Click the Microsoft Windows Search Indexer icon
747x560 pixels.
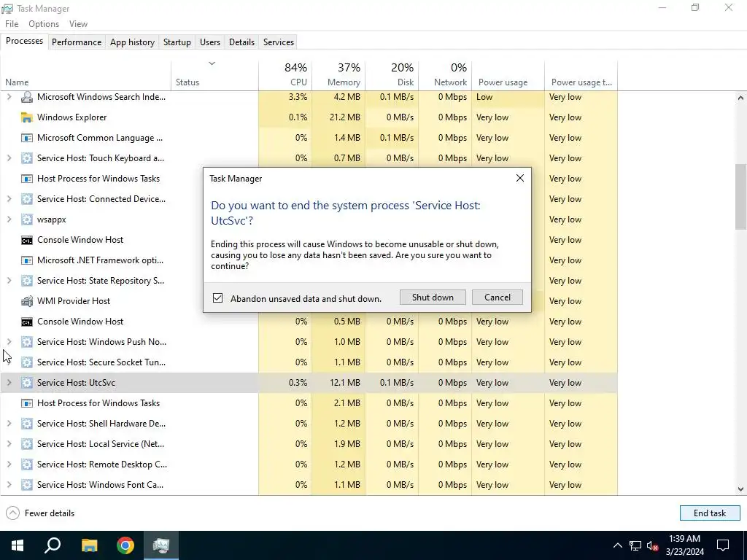tap(27, 97)
